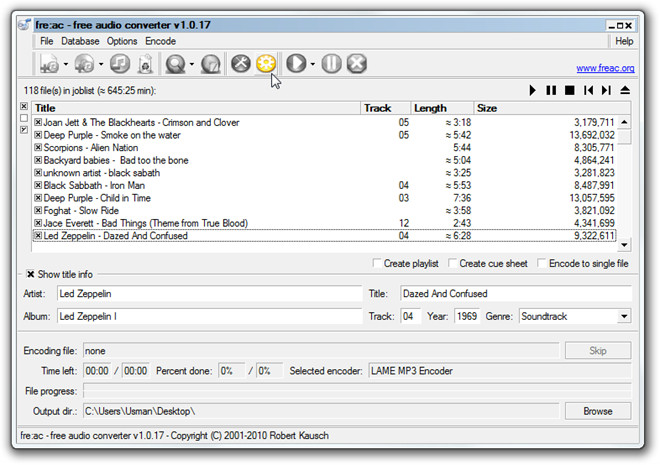The height and width of the screenshot is (465, 660).
Task: Click the add audio files toolbar icon
Action: click(x=49, y=64)
